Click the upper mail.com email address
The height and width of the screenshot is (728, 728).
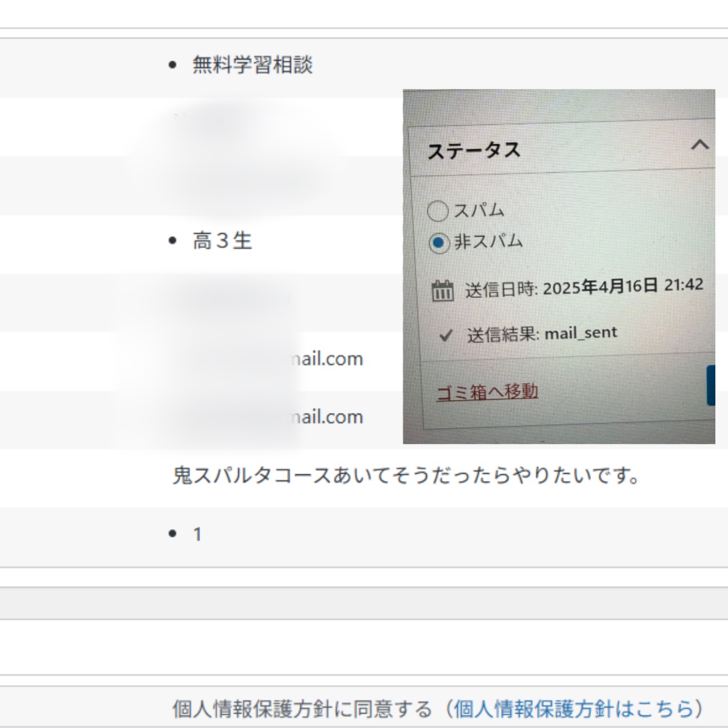point(326,359)
